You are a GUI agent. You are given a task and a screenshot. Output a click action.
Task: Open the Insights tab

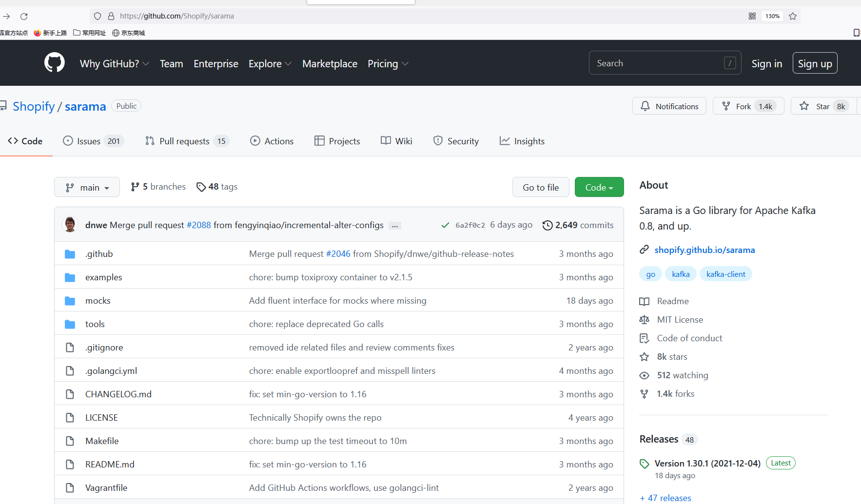[x=522, y=141]
